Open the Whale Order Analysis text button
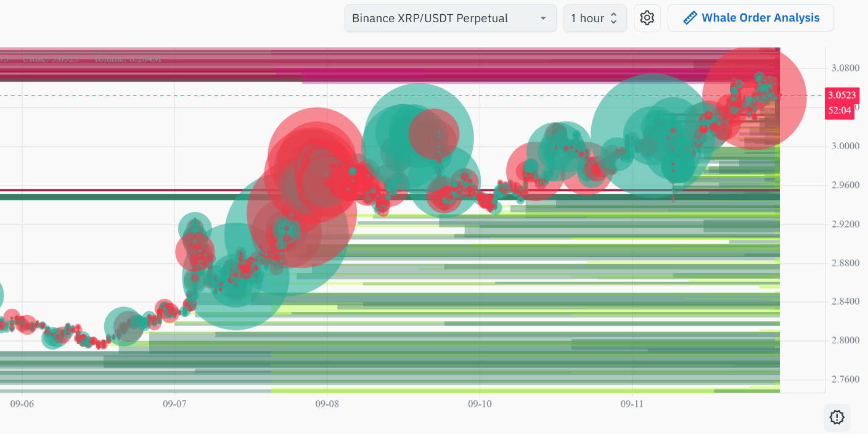Viewport: 868px width, 434px height. (761, 18)
